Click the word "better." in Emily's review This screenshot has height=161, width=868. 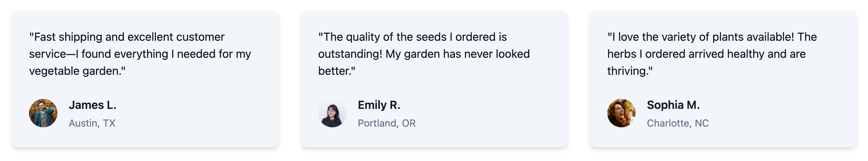[337, 71]
